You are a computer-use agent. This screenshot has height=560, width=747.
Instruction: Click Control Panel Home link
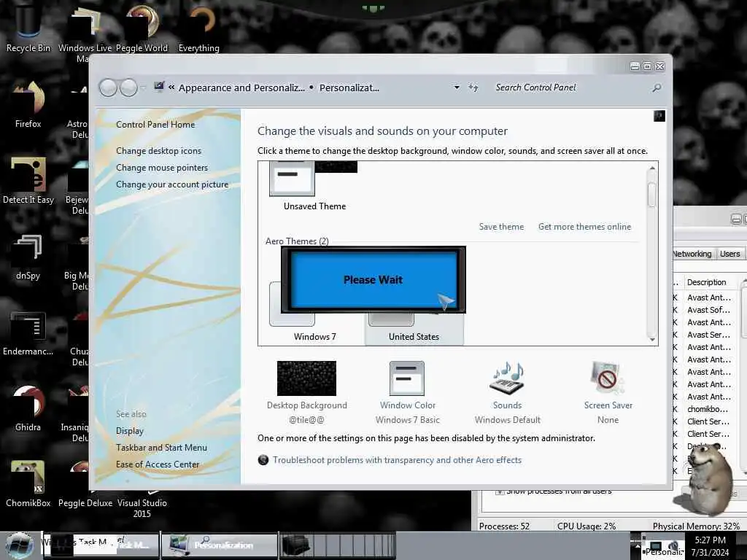155,124
